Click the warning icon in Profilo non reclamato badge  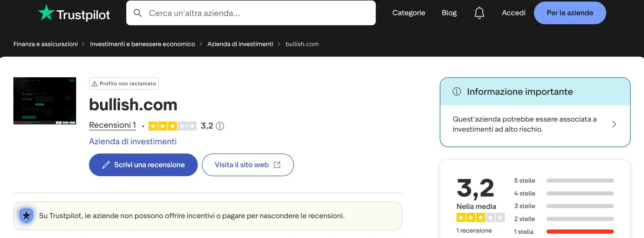(x=95, y=83)
